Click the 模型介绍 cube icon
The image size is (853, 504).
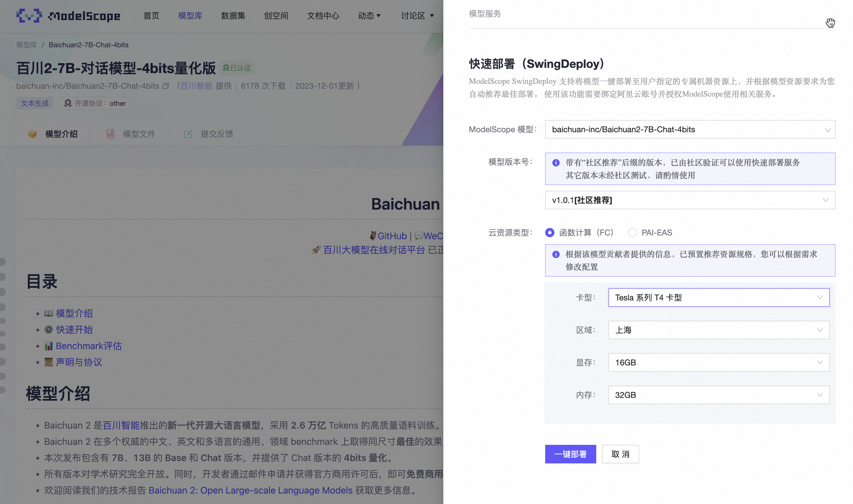tap(32, 134)
